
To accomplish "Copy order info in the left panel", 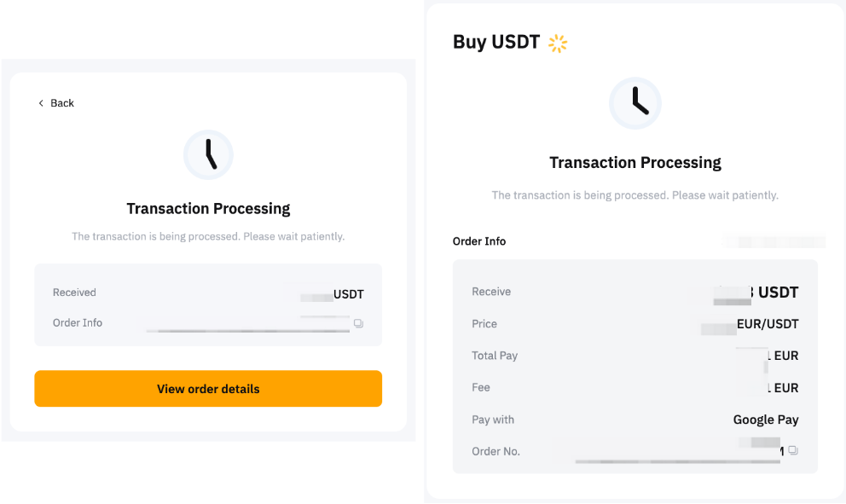I will point(358,324).
